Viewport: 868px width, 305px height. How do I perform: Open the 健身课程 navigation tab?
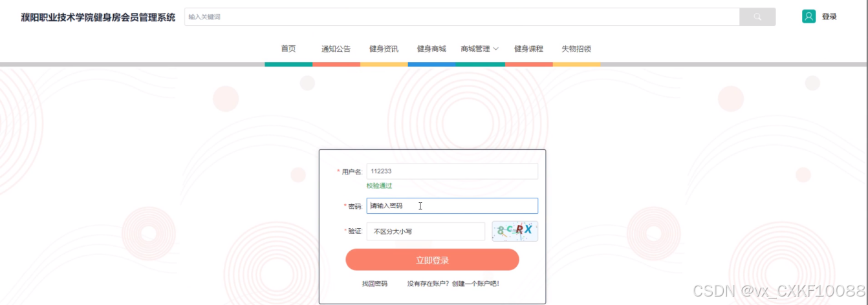pyautogui.click(x=528, y=48)
